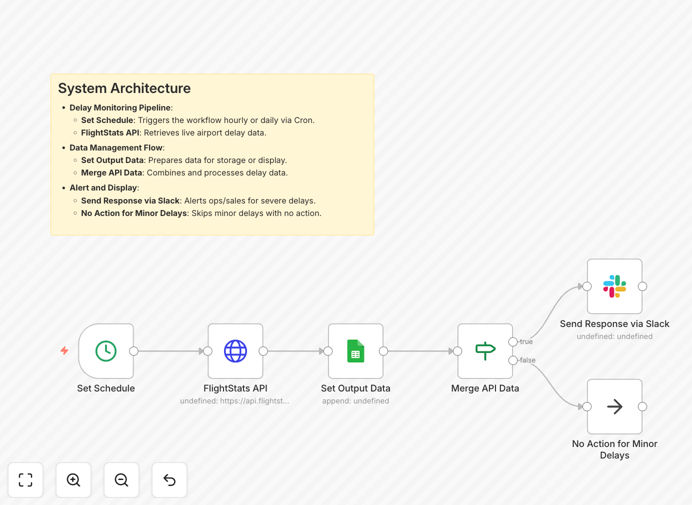Open the FlightStats API globe node
This screenshot has height=505, width=692.
pos(236,351)
